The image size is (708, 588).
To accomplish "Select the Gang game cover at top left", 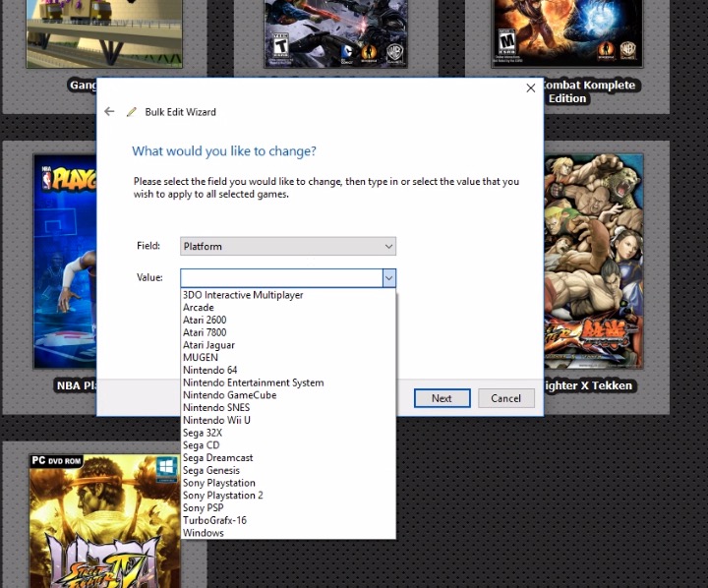I will pos(104,33).
